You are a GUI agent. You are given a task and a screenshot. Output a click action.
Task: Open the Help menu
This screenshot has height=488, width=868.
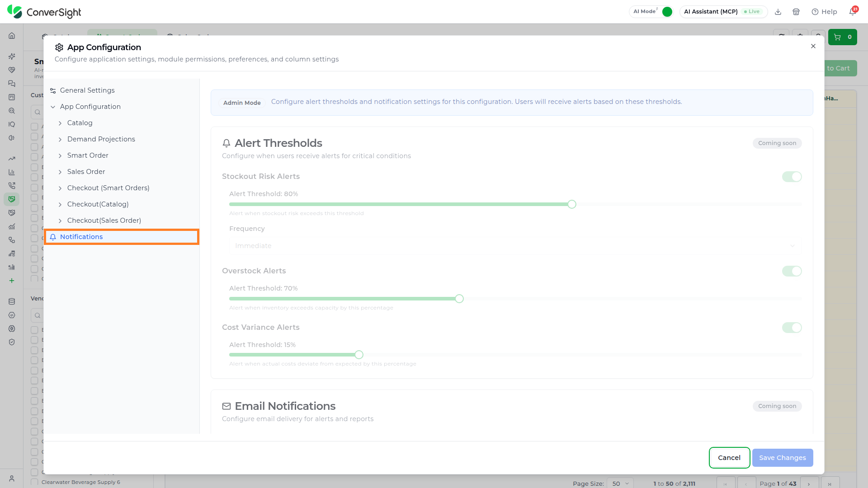pos(824,12)
